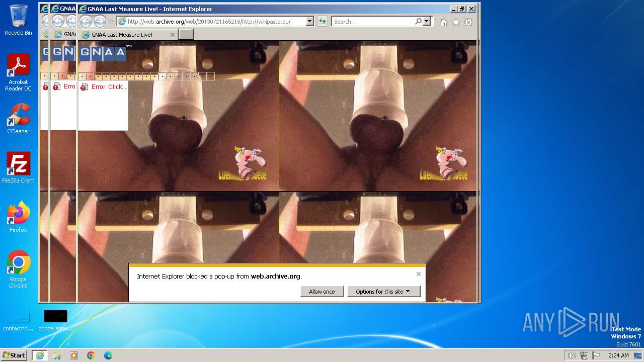Dismiss the pop-up blocked notification bar

[x=418, y=274]
